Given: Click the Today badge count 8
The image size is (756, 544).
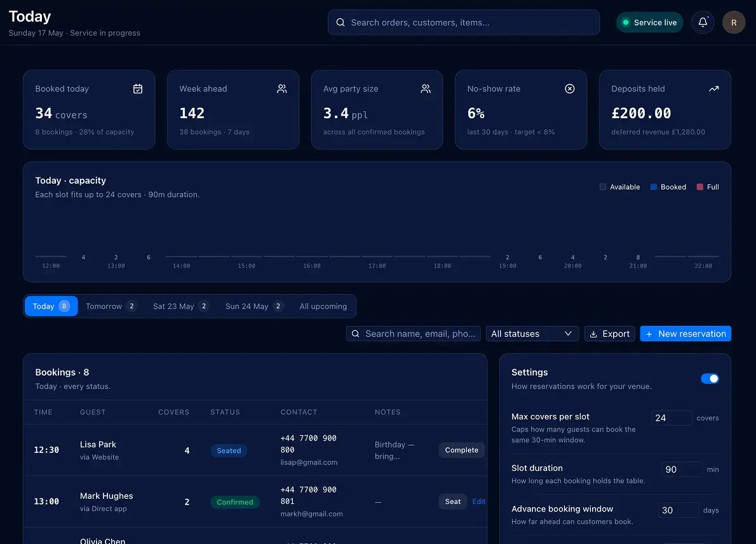Looking at the screenshot, I should [x=64, y=306].
